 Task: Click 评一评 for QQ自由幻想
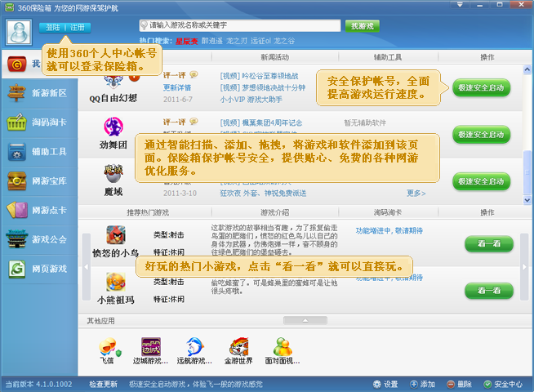point(175,75)
